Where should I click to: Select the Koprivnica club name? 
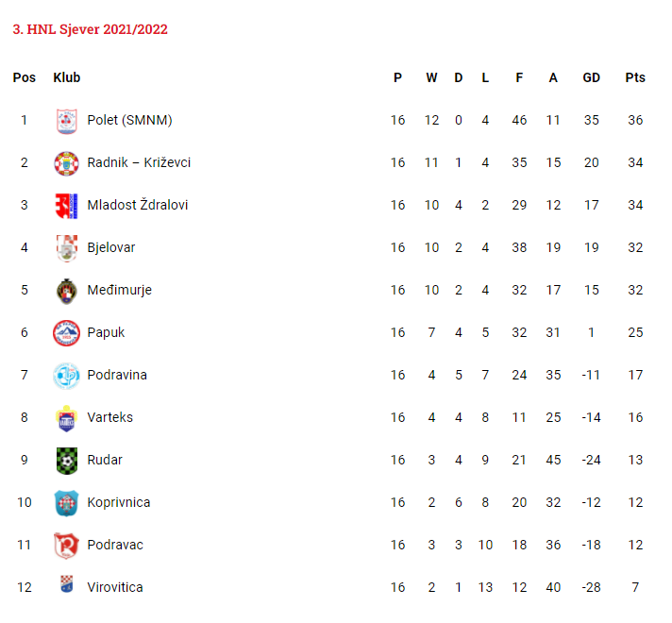tap(119, 502)
